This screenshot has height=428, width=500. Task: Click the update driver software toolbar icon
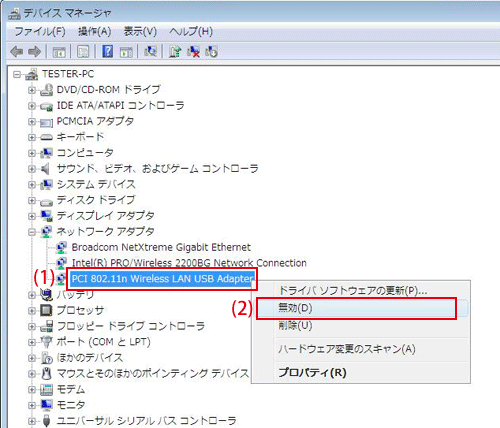coord(175,52)
